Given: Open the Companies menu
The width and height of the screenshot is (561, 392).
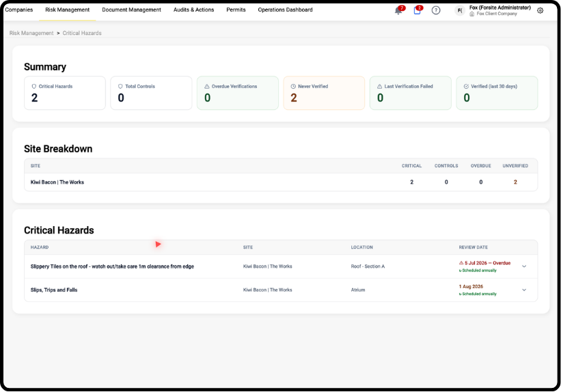Looking at the screenshot, I should tap(19, 10).
